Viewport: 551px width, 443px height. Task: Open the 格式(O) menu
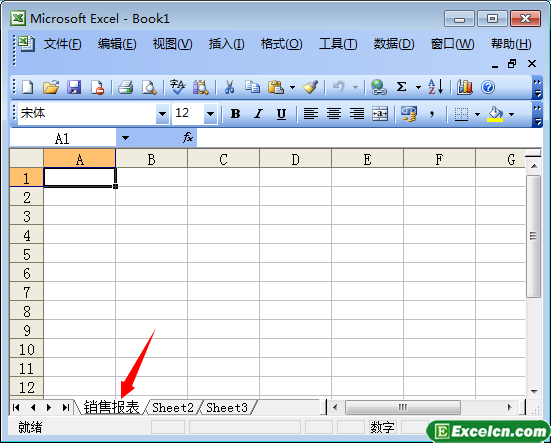point(281,44)
